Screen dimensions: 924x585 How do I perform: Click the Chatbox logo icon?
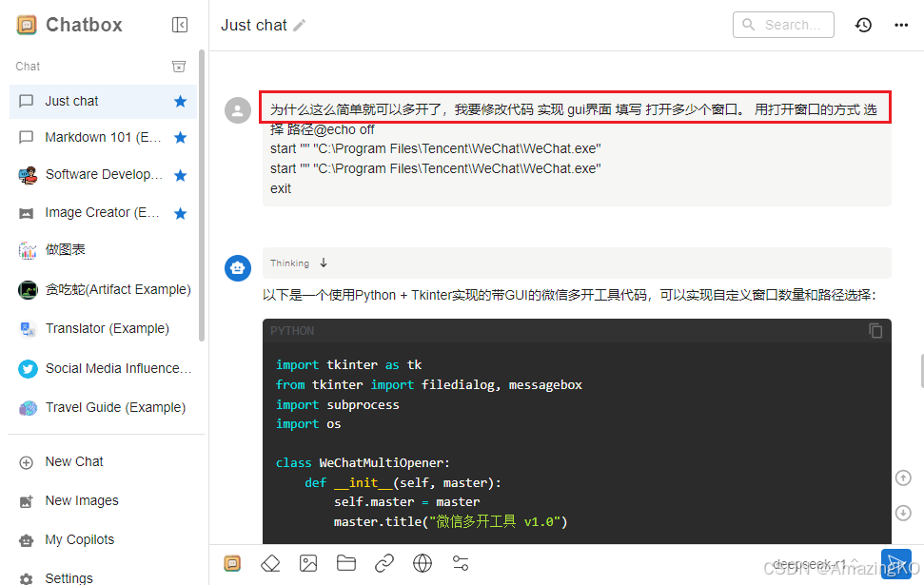click(x=27, y=25)
